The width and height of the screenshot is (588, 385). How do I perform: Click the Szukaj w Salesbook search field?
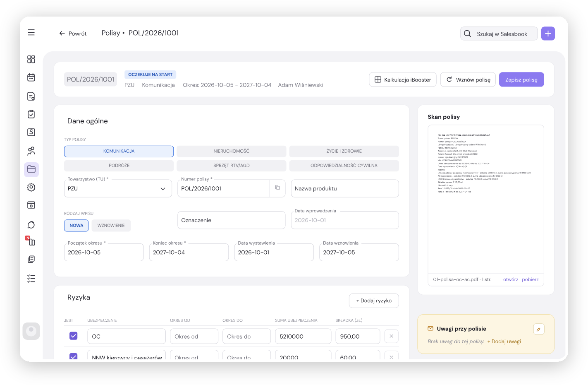click(499, 34)
